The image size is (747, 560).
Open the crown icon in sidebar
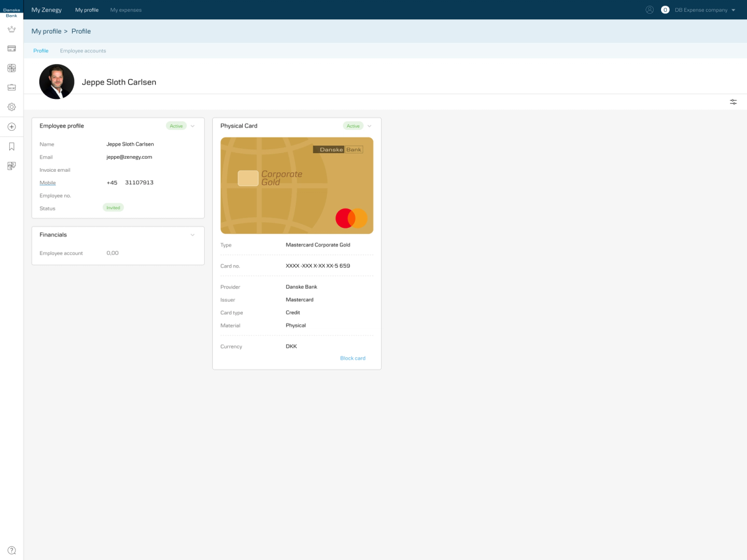point(11,29)
